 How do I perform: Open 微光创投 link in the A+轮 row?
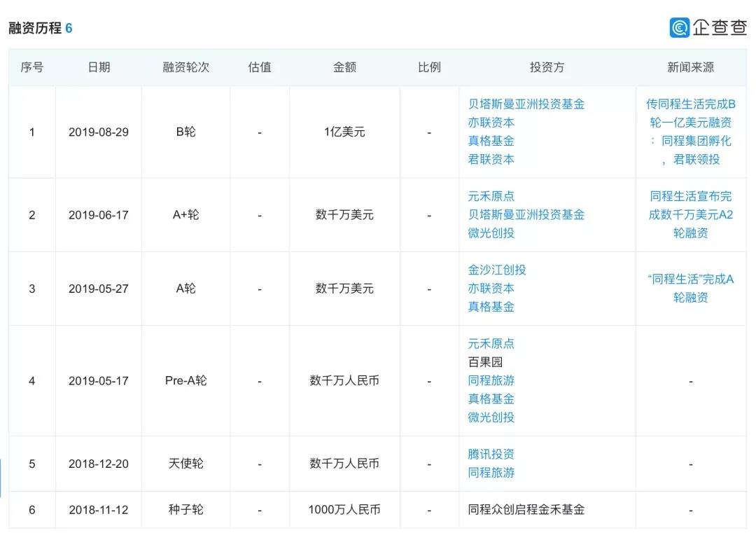491,233
